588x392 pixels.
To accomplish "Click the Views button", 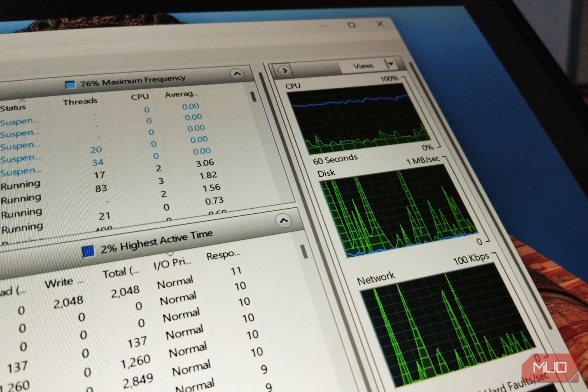I will [x=363, y=66].
